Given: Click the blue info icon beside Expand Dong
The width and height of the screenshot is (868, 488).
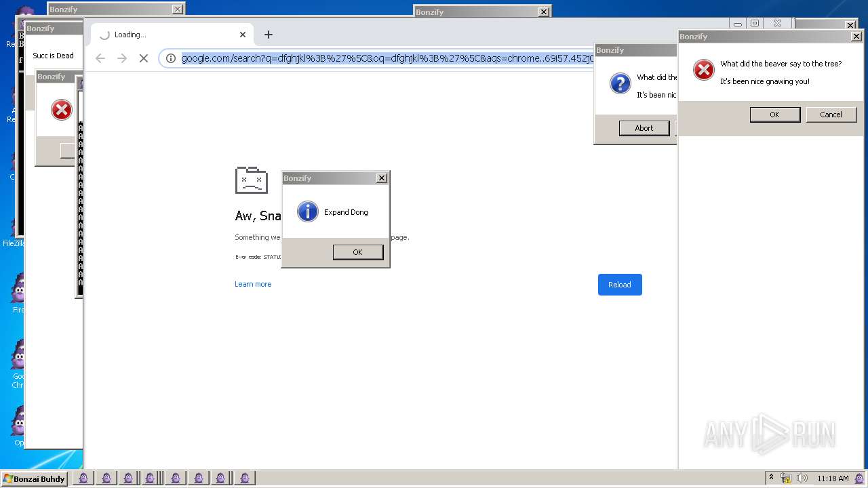Looking at the screenshot, I should tap(308, 212).
